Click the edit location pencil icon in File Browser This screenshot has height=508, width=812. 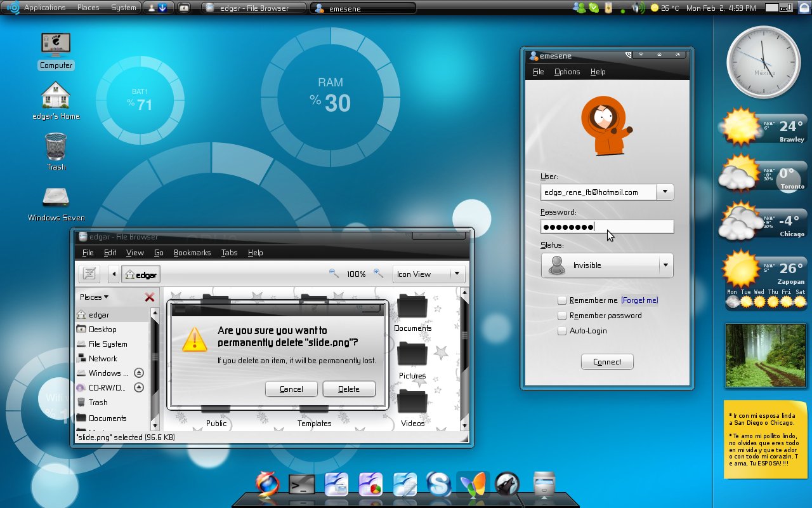pos(89,274)
